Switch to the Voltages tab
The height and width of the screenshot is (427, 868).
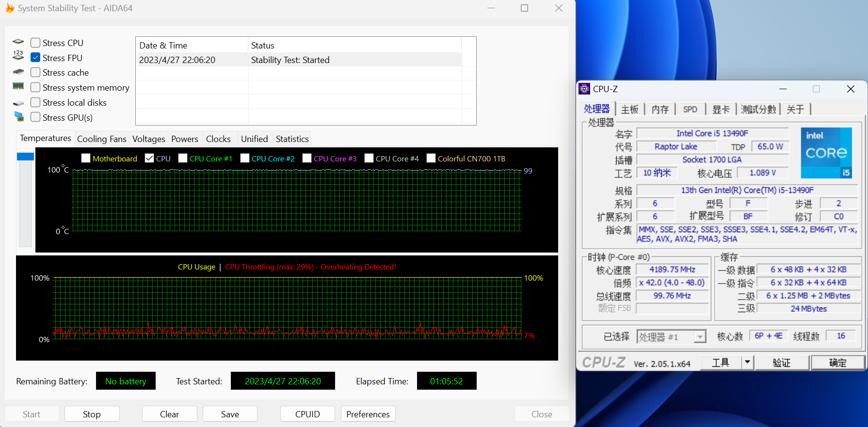(149, 139)
